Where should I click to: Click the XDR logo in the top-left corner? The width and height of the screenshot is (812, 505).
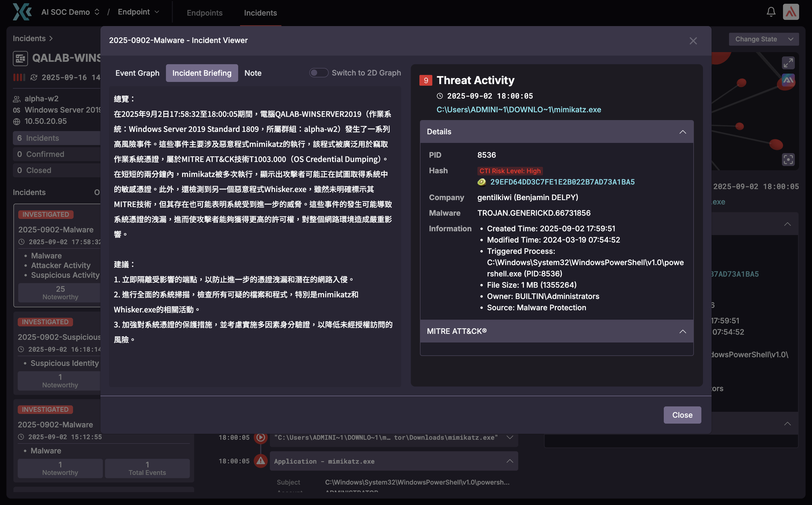[21, 12]
